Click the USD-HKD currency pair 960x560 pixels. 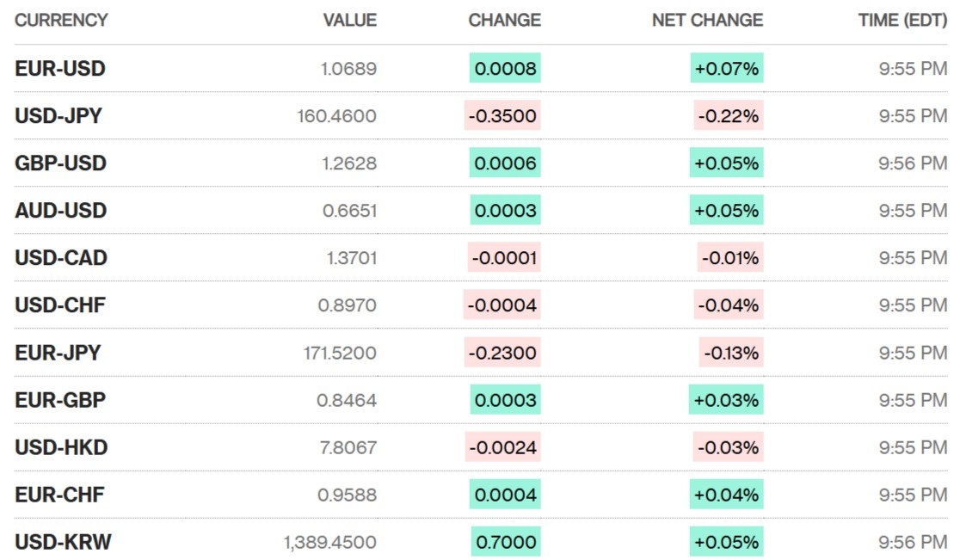click(60, 447)
